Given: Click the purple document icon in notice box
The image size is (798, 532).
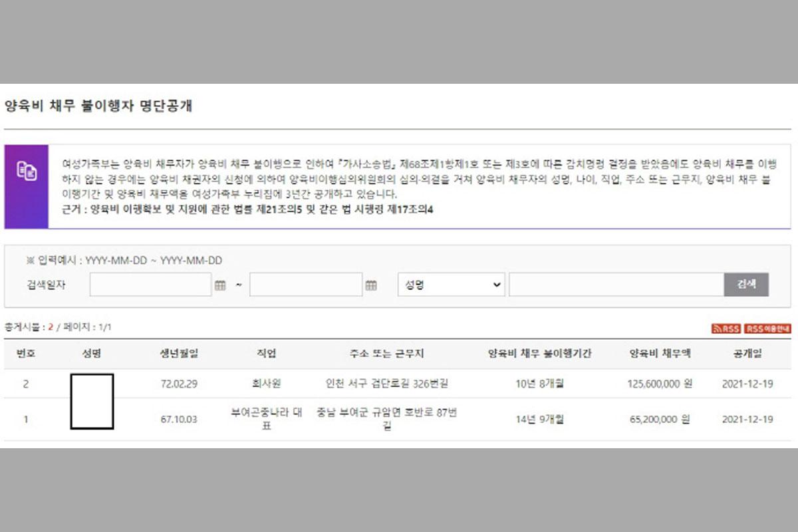Looking at the screenshot, I should [27, 171].
